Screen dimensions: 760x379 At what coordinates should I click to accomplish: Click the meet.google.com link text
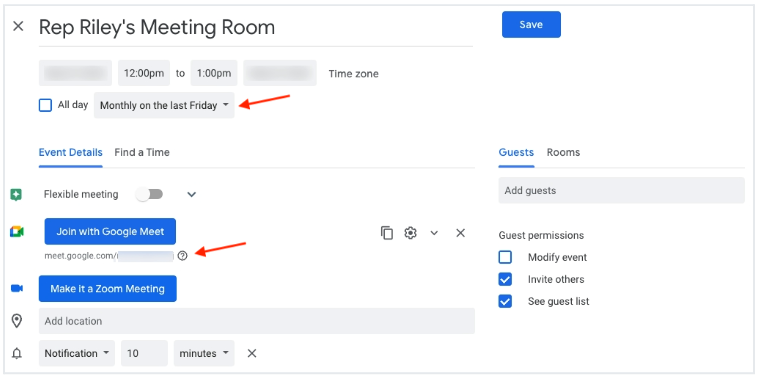point(109,256)
